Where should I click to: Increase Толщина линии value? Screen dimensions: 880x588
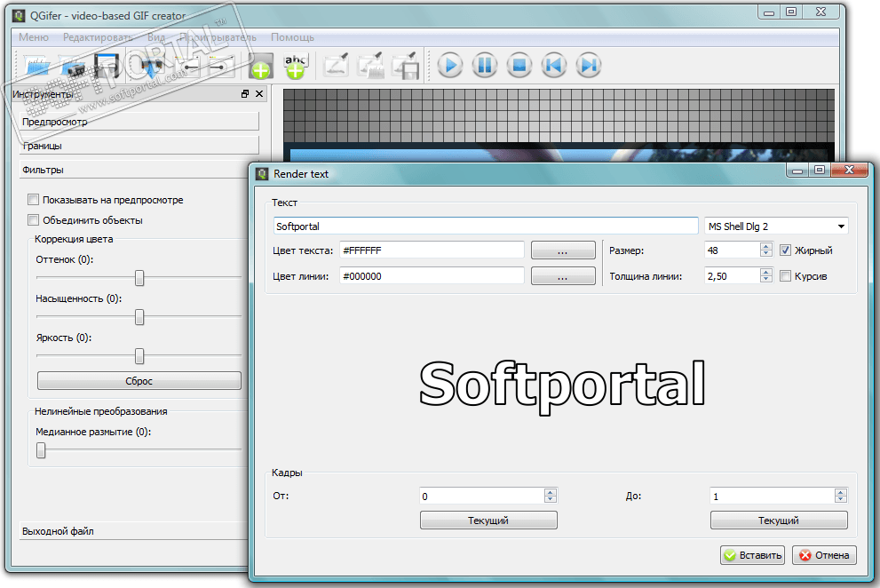pos(766,272)
